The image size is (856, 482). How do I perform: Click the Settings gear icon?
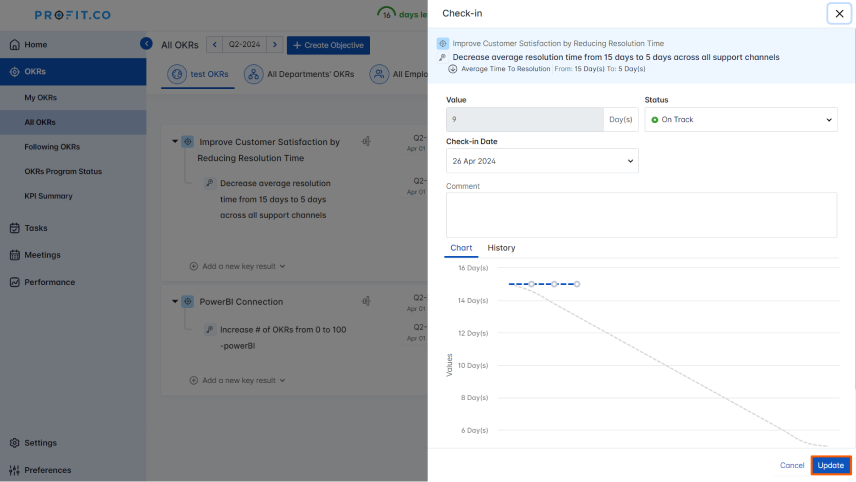[x=15, y=443]
